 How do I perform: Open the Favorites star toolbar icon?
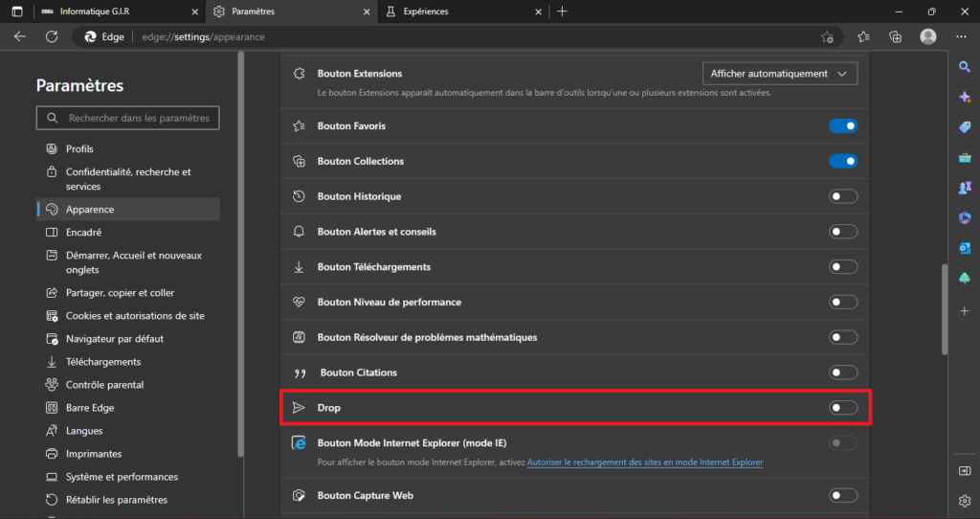coord(863,37)
